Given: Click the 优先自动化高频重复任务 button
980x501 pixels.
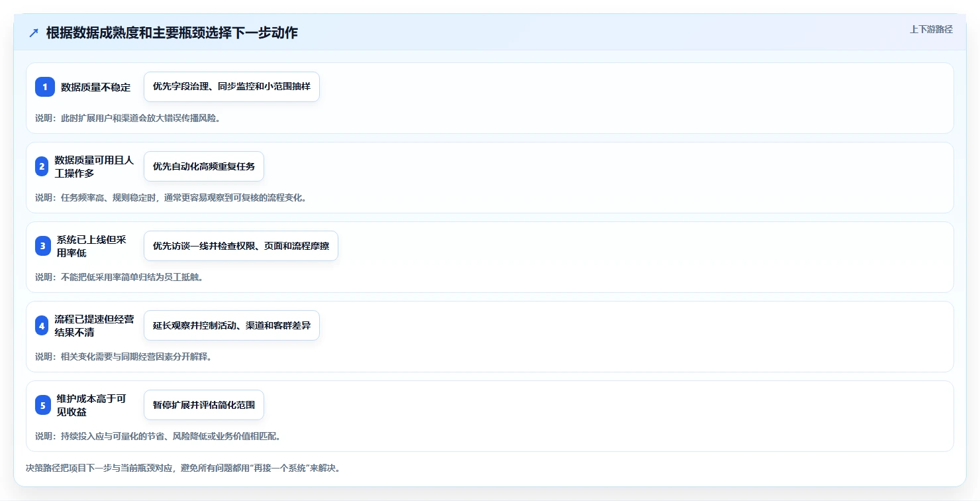Looking at the screenshot, I should pyautogui.click(x=204, y=166).
